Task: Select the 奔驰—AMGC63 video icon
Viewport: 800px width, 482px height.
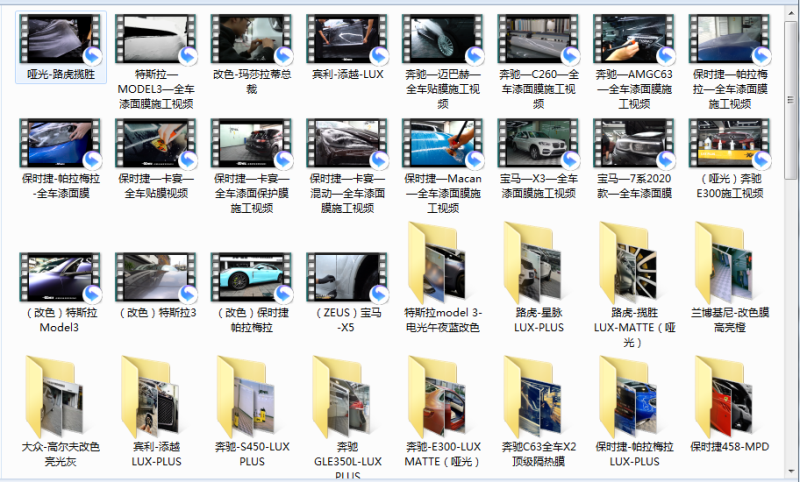Action: (x=634, y=39)
